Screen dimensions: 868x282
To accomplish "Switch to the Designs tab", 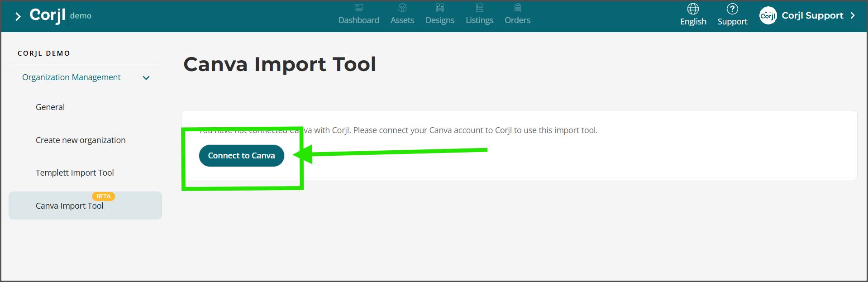I will click(440, 20).
